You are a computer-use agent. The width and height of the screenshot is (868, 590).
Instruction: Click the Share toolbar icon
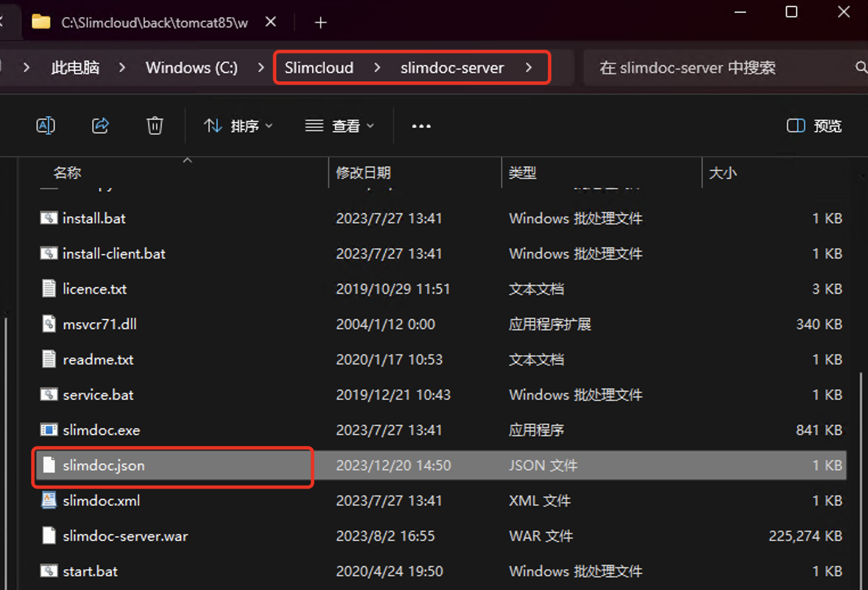tap(100, 125)
